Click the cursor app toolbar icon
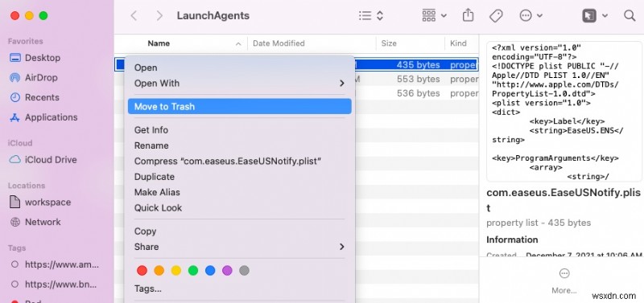This screenshot has width=644, height=303. click(x=589, y=16)
